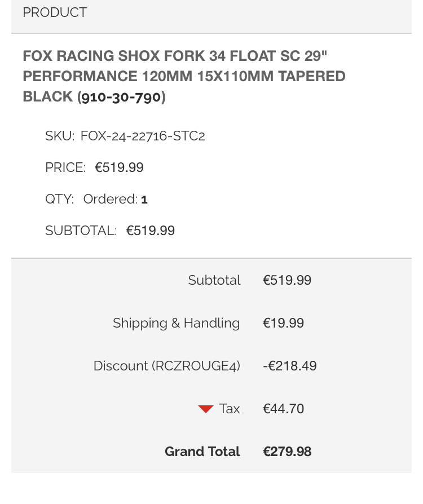Select the discount amount -€218.49
Screen dimensions: 423x504
pos(290,366)
